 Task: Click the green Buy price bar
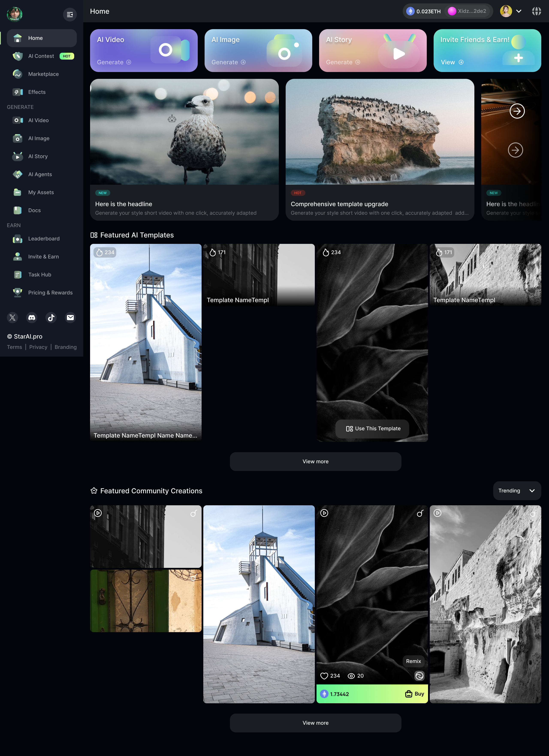click(x=372, y=694)
